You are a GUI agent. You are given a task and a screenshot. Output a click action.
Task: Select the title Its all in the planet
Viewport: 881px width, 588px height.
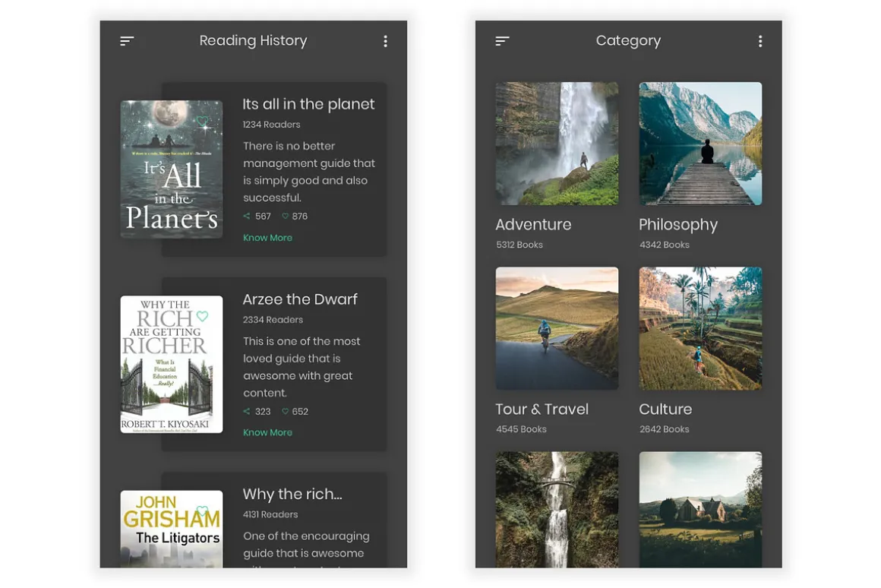[308, 104]
